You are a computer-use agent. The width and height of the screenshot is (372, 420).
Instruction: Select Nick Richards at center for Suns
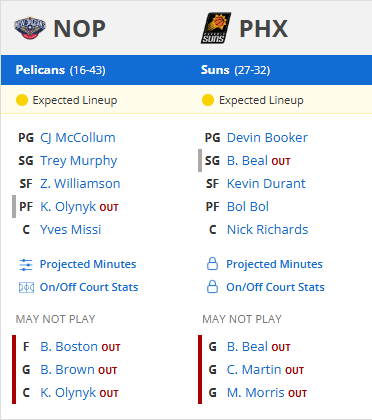click(x=267, y=230)
